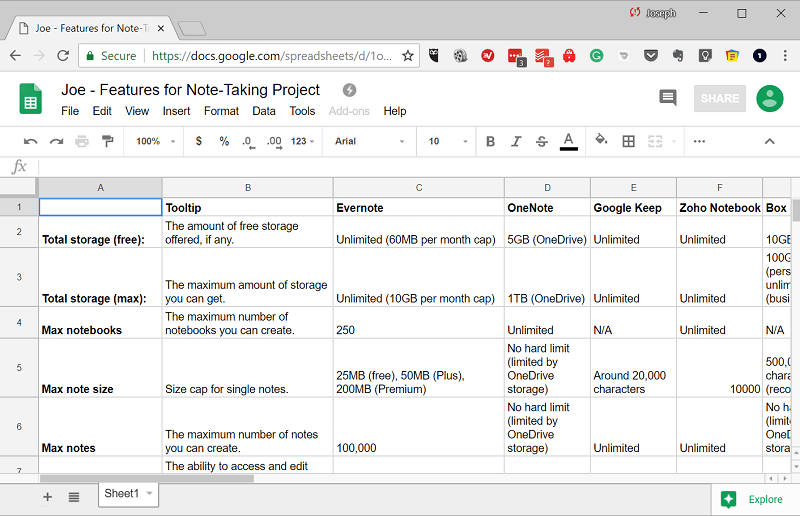Open the font size 10 dropdown

coord(448,141)
